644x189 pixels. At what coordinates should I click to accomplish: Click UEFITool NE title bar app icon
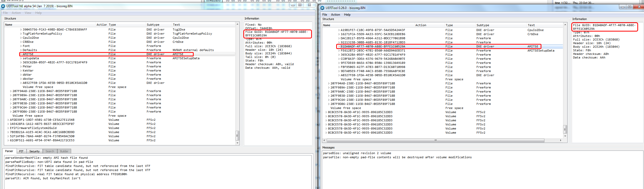coord(3,6)
